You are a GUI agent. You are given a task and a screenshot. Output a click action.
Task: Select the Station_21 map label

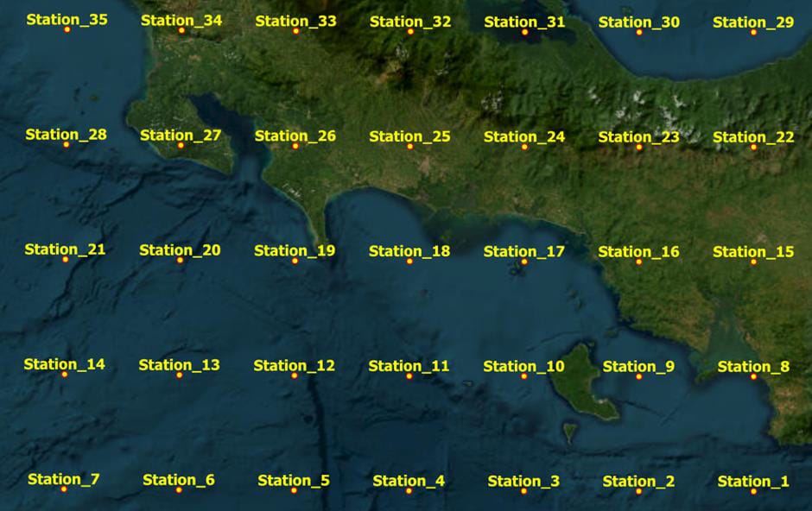[x=65, y=249]
